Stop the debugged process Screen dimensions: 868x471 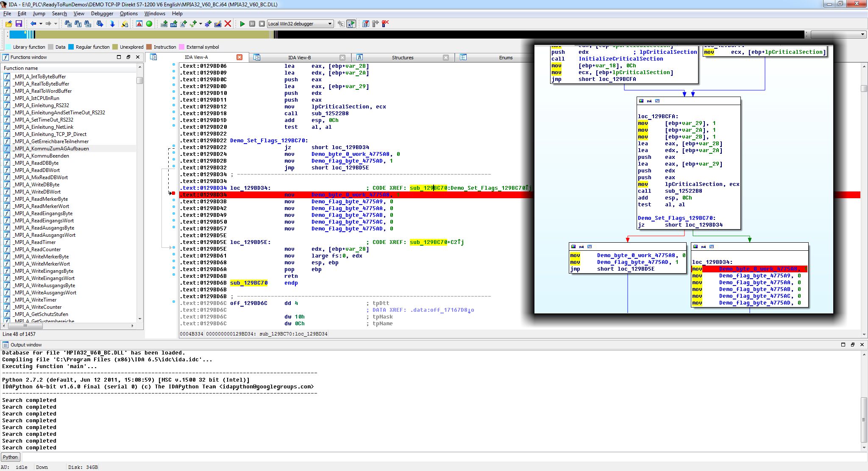(x=262, y=24)
